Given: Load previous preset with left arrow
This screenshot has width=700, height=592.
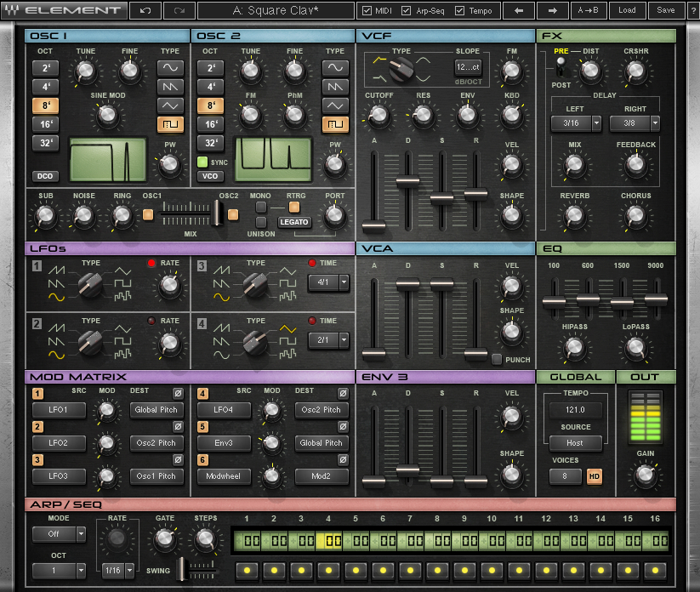Looking at the screenshot, I should coord(520,11).
